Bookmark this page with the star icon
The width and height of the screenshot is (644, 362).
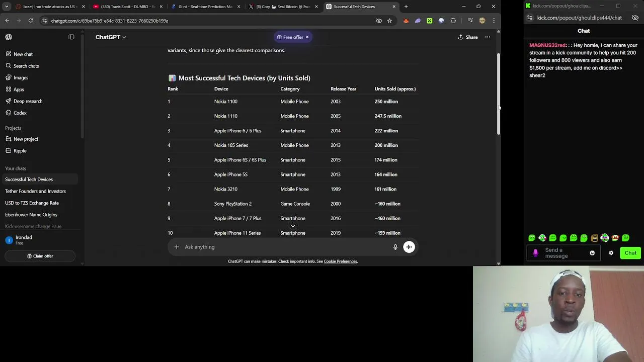point(389,21)
